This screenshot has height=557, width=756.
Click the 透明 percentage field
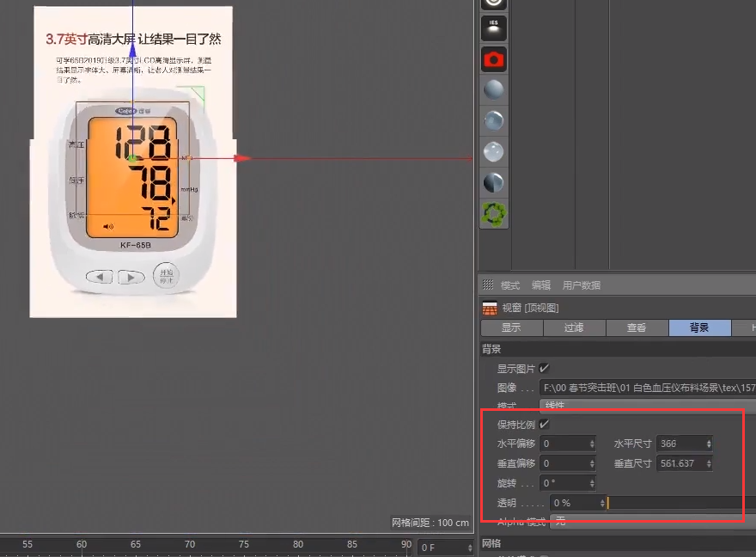574,503
